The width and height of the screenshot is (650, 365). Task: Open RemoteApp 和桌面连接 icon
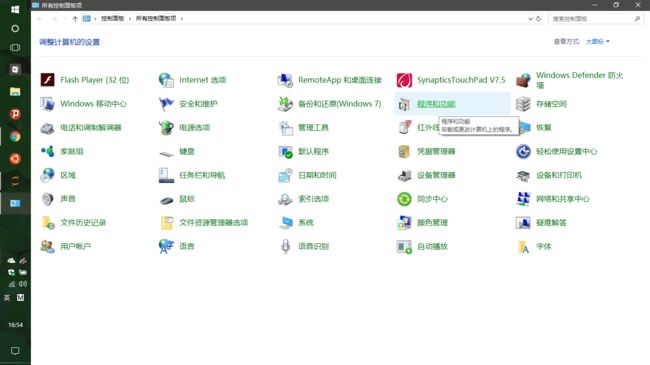[x=285, y=80]
